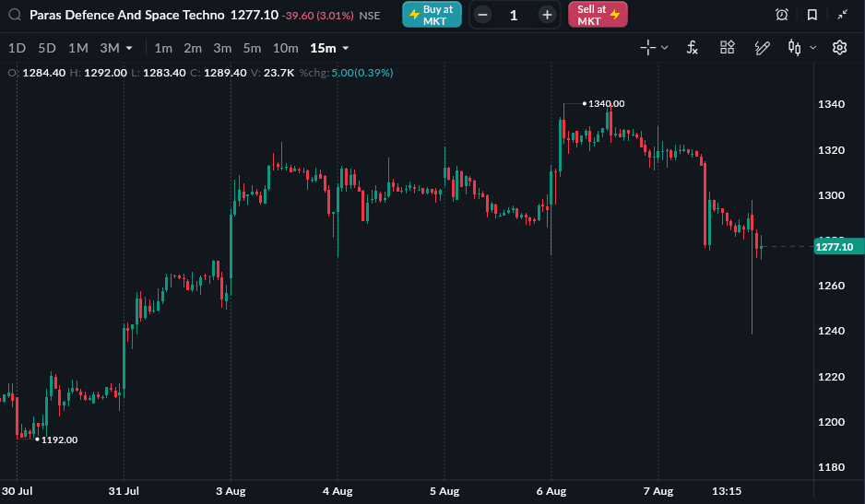
Task: Select the 3M range
Action: pyautogui.click(x=109, y=49)
